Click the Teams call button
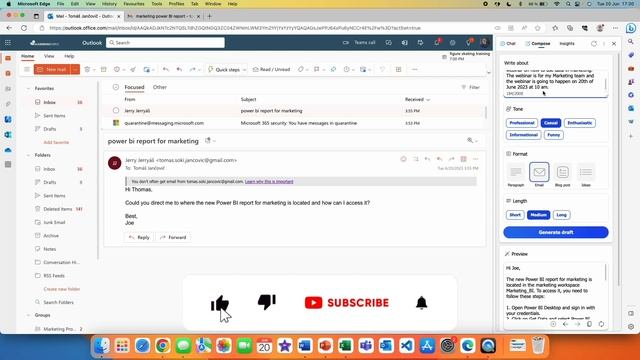Image resolution: width=640 pixels, height=360 pixels. 359,42
